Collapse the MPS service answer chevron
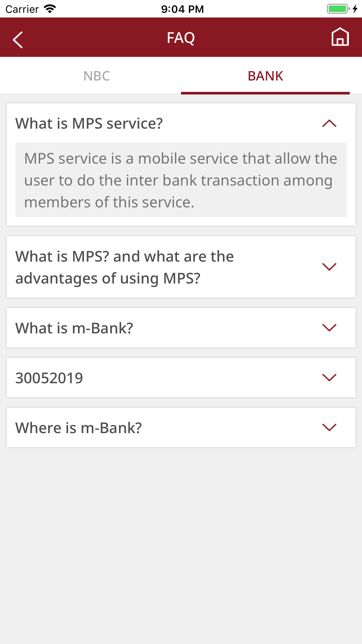The height and width of the screenshot is (644, 362). pos(329,123)
